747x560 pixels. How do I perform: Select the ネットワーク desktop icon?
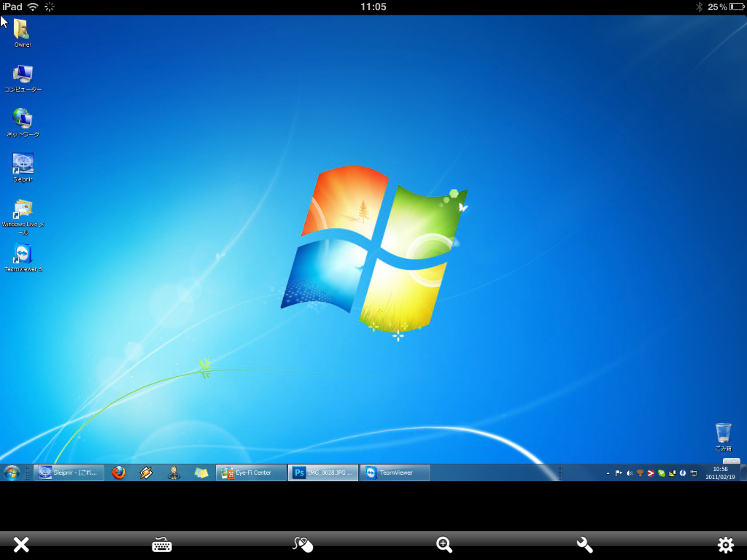[x=23, y=122]
